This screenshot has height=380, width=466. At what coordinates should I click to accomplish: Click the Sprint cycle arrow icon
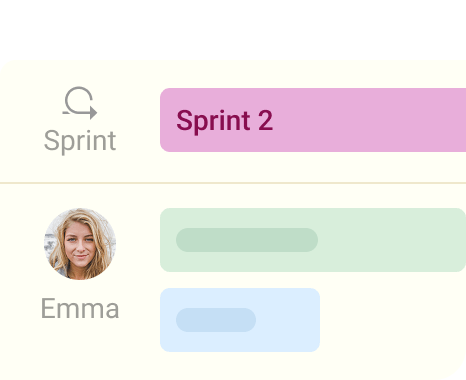coord(80,103)
